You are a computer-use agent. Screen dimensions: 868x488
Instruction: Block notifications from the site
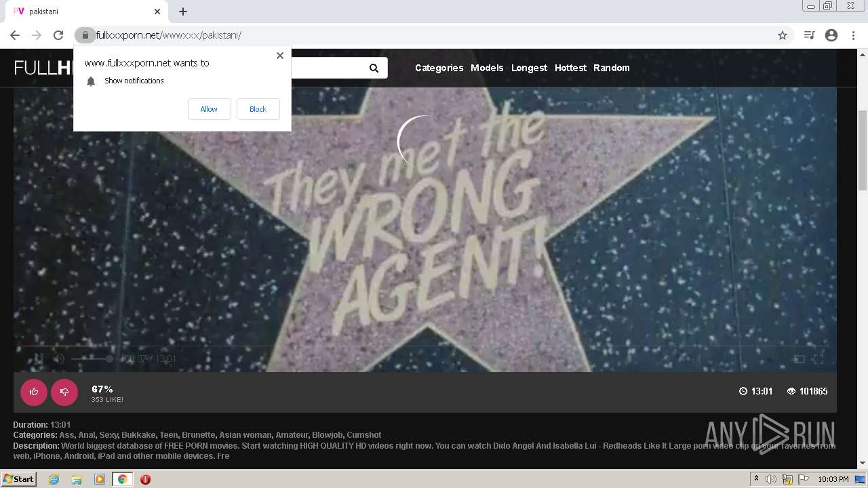(258, 109)
